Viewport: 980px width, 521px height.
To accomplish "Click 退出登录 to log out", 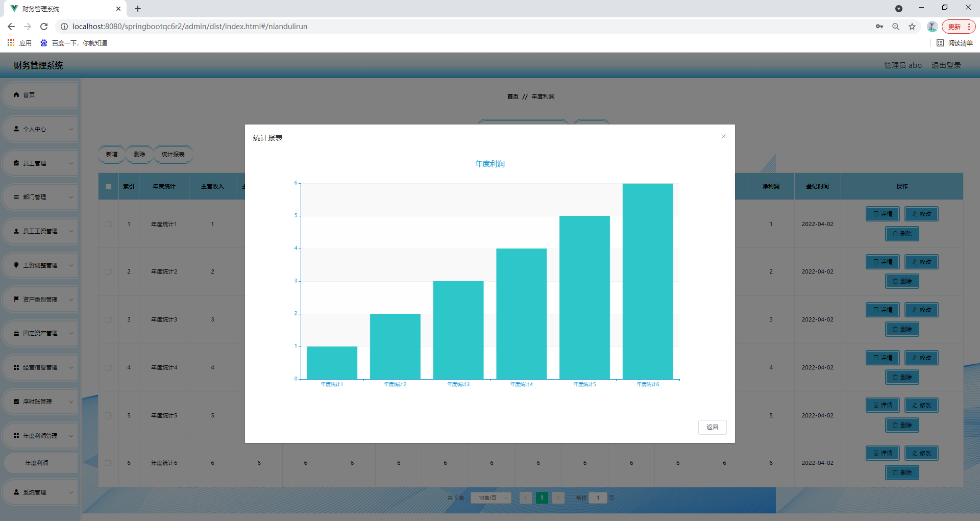I will (946, 65).
